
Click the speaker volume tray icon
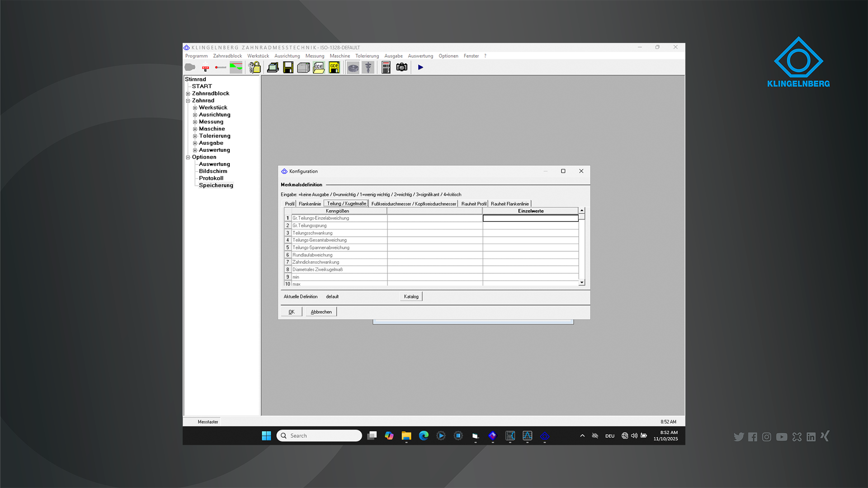coord(634,436)
